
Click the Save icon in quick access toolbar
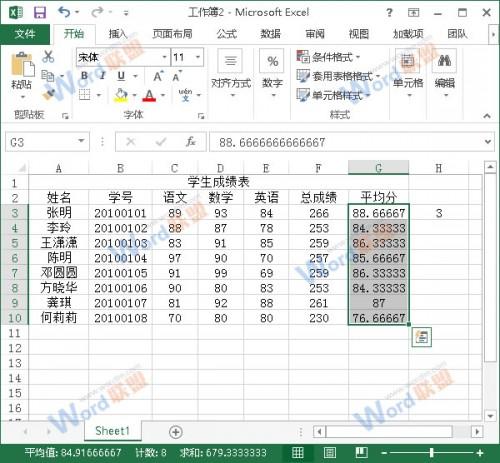(x=40, y=13)
